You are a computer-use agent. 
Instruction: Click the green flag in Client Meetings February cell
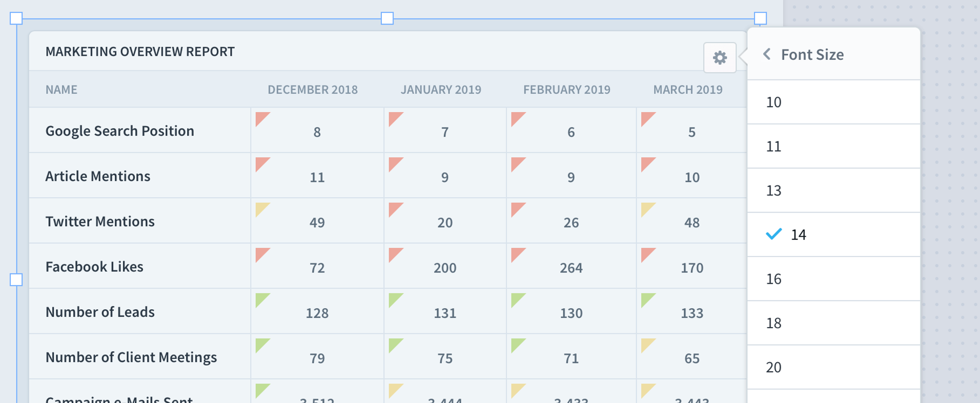click(517, 344)
